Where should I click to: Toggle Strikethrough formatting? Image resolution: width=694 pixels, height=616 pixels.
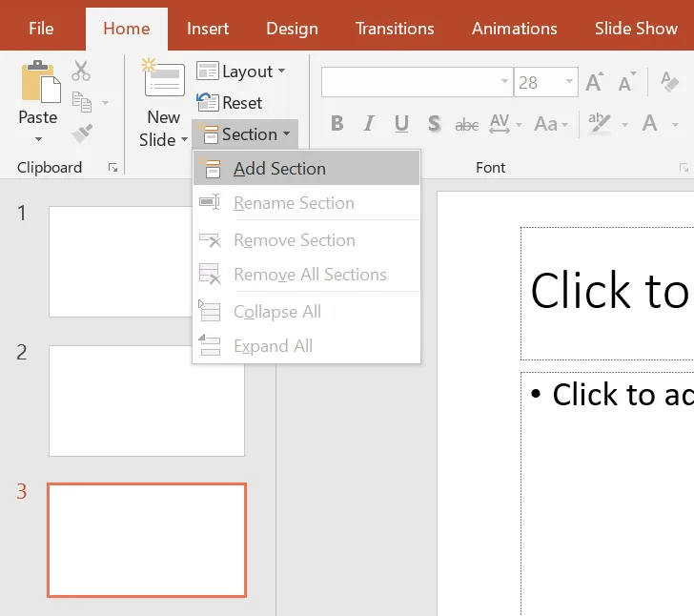[467, 125]
